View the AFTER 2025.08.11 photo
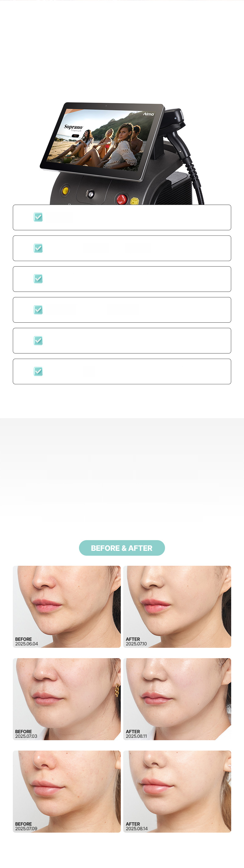Viewport: 244px width, 868px height. [177, 699]
